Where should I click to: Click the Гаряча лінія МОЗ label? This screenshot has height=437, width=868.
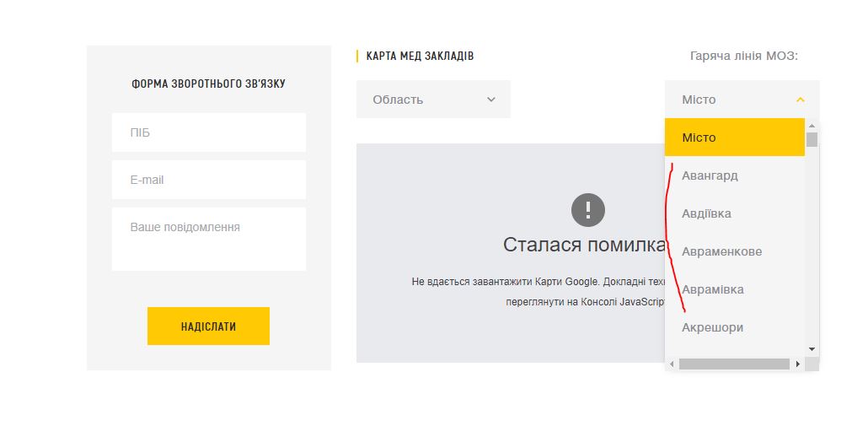(743, 57)
